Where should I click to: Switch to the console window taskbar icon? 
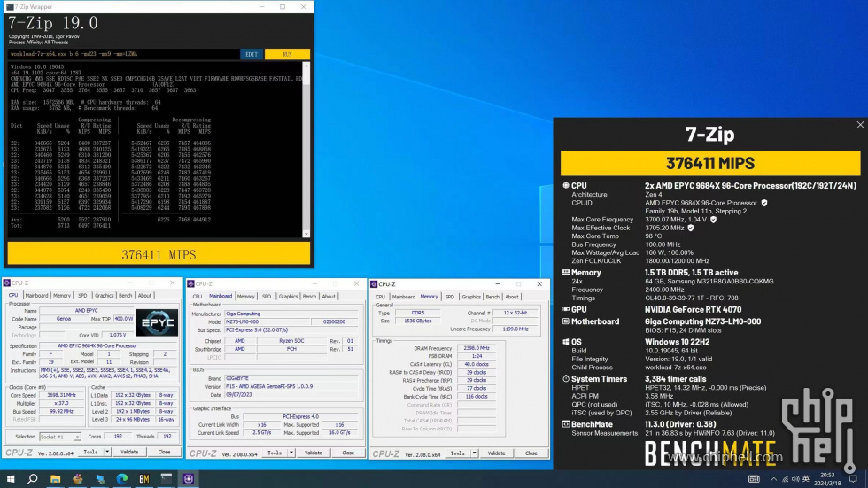pyautogui.click(x=167, y=478)
